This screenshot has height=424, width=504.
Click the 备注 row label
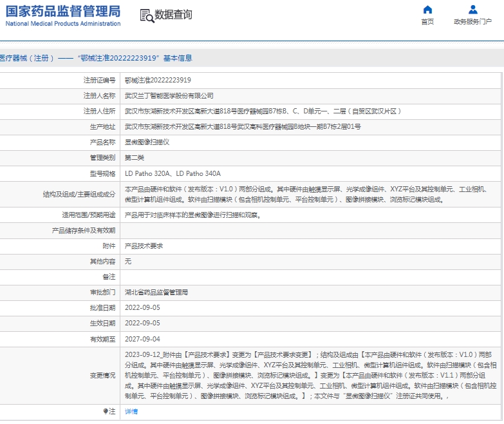[x=109, y=277]
